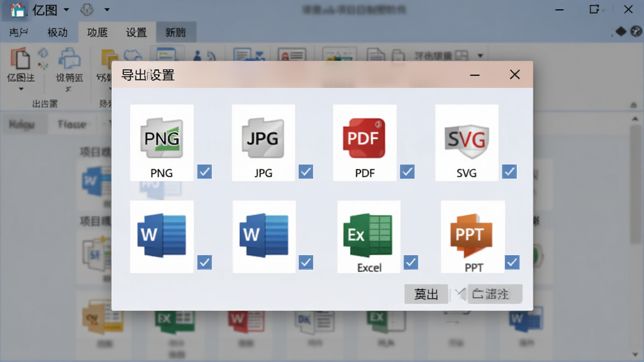Open the quick-access toolbar dropdown arrow
The image size is (644, 362).
[107, 9]
